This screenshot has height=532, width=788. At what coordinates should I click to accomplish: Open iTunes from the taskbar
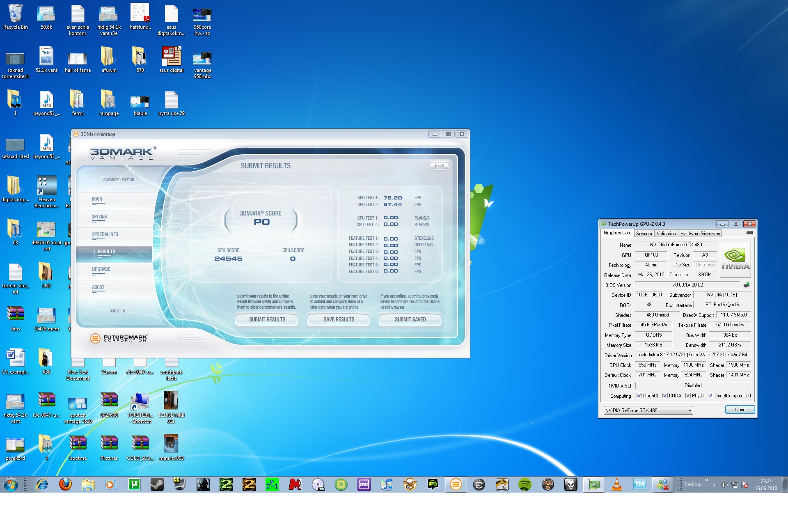387,485
